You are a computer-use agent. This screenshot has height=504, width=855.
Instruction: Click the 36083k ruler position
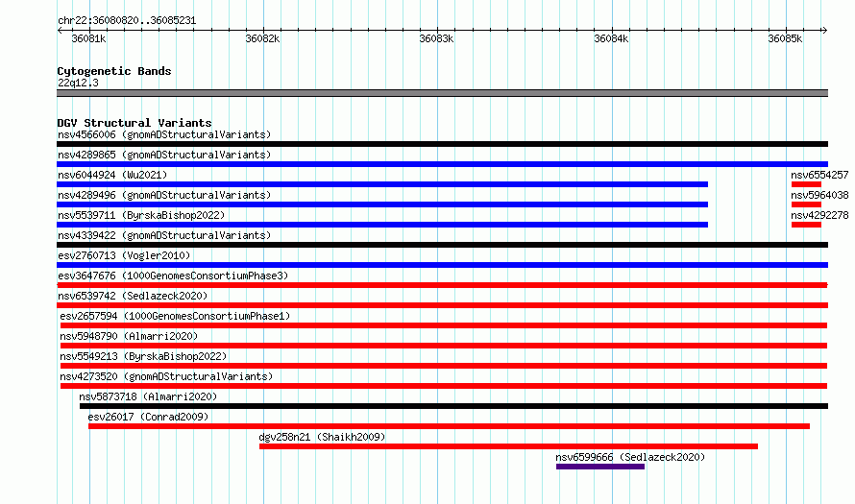pos(436,38)
